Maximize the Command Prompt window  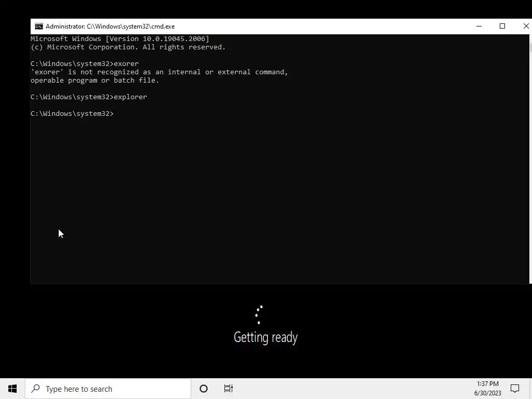[502, 26]
